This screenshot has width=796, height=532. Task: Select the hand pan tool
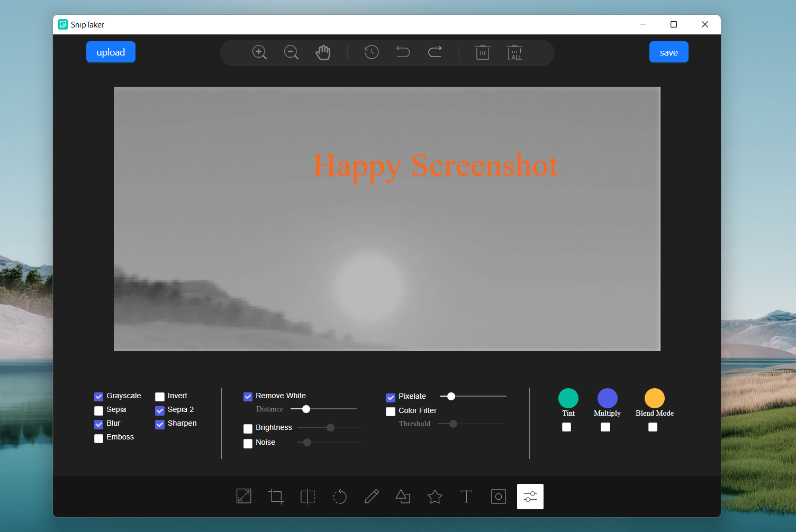pyautogui.click(x=323, y=52)
